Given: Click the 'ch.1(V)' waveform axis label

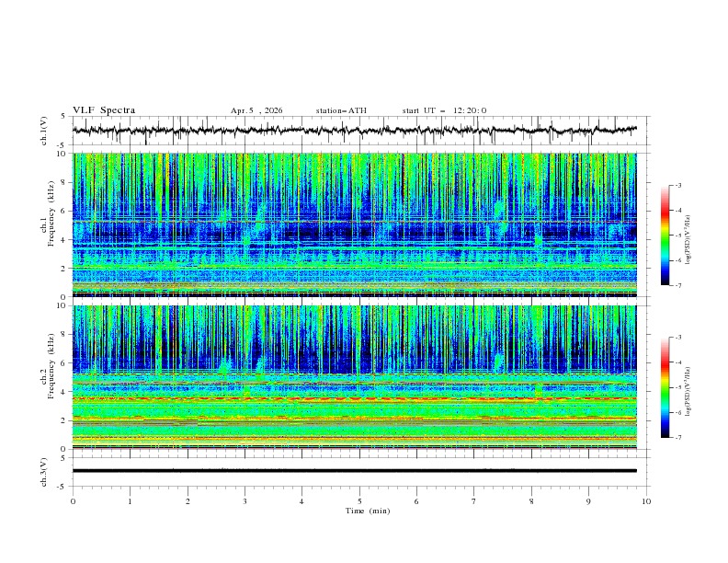Looking at the screenshot, I should pyautogui.click(x=44, y=131).
